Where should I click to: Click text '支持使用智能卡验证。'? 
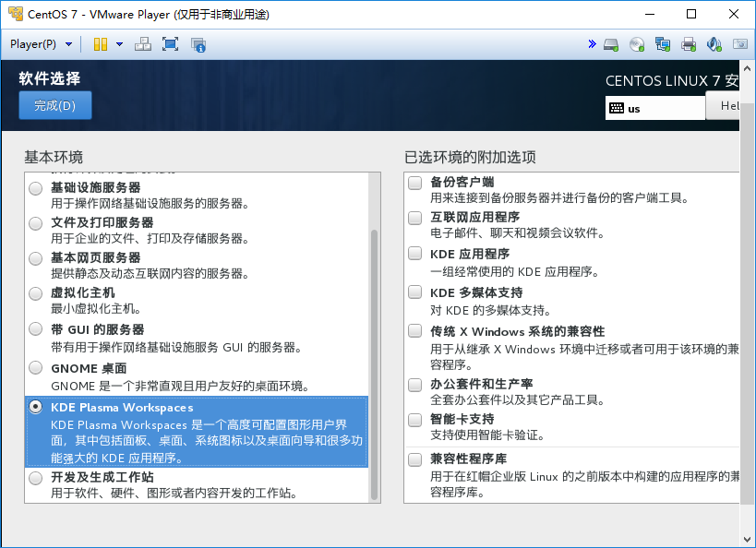487,435
